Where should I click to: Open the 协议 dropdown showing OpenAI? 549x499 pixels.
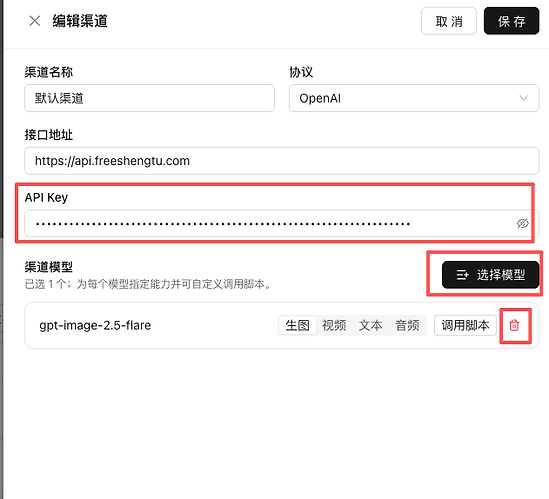click(414, 98)
